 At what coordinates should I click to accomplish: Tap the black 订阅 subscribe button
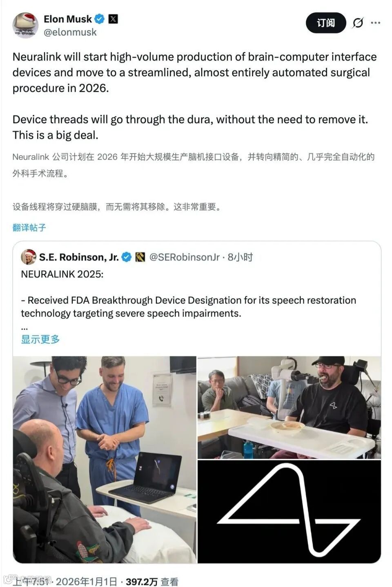tap(326, 23)
